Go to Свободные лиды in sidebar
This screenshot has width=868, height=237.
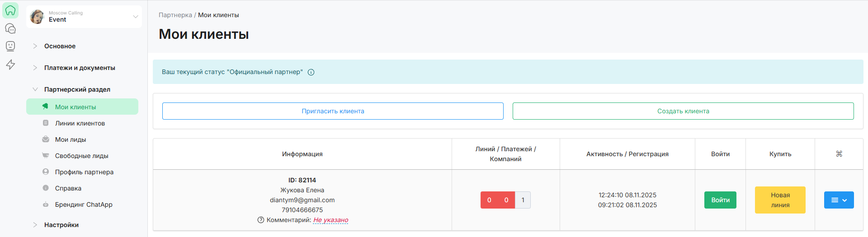pyautogui.click(x=81, y=156)
